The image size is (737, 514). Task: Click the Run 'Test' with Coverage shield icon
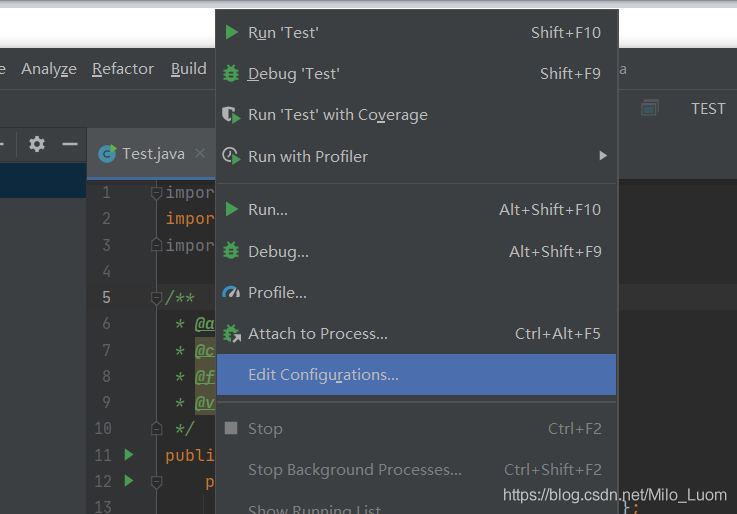coord(231,115)
